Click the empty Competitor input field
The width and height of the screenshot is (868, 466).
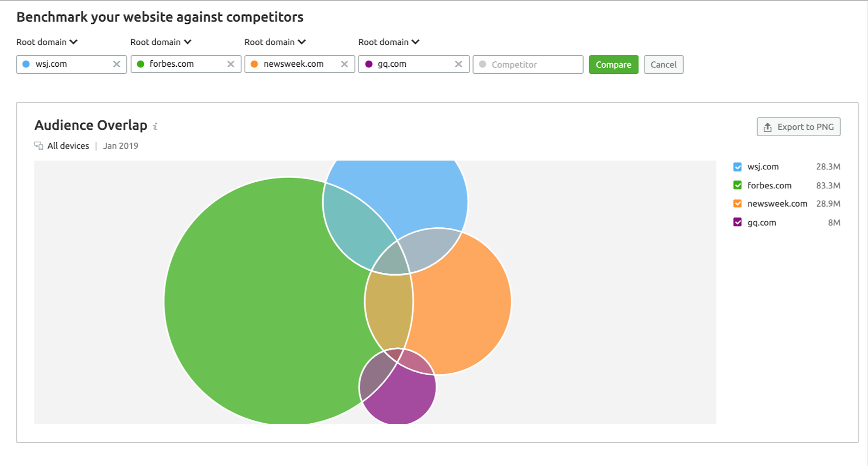[528, 65]
